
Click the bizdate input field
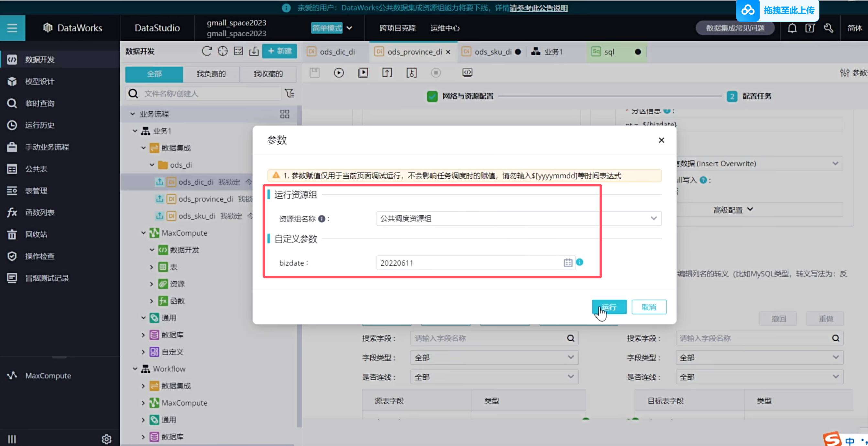tap(468, 262)
